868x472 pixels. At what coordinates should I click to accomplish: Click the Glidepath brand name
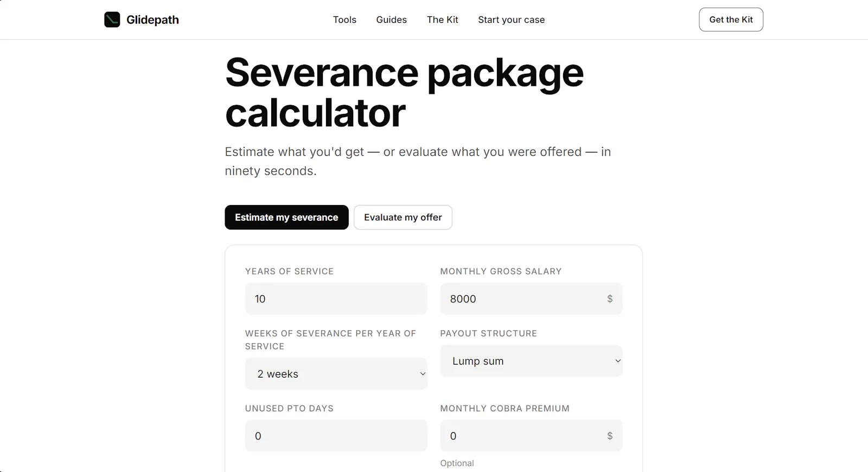[152, 20]
